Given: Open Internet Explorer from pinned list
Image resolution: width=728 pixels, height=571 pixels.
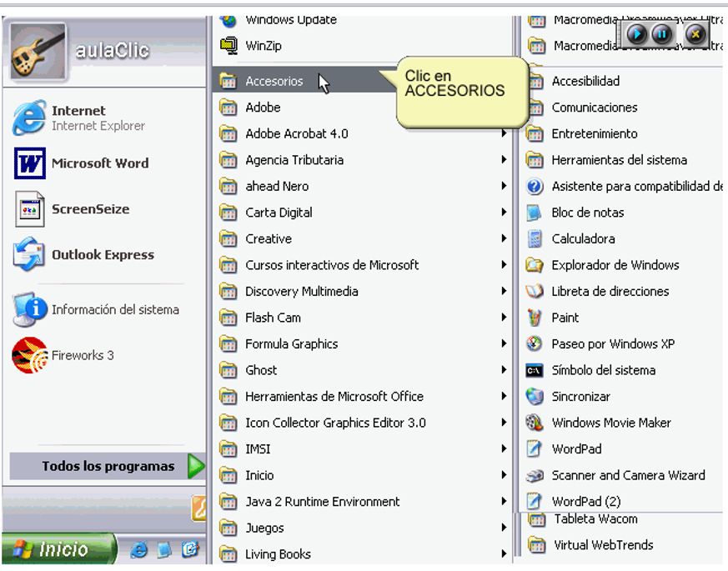Looking at the screenshot, I should coord(29,118).
